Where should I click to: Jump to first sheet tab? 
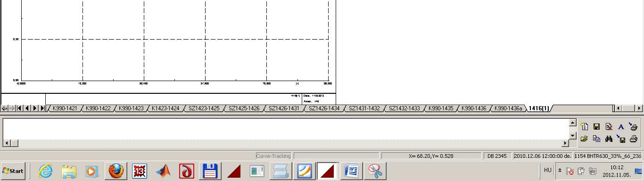tap(19, 108)
